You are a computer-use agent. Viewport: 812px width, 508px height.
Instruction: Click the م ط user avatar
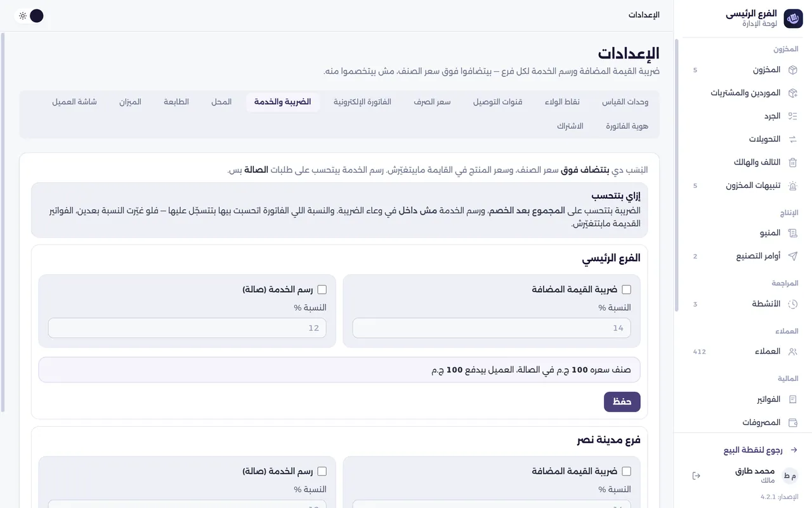[x=790, y=476]
